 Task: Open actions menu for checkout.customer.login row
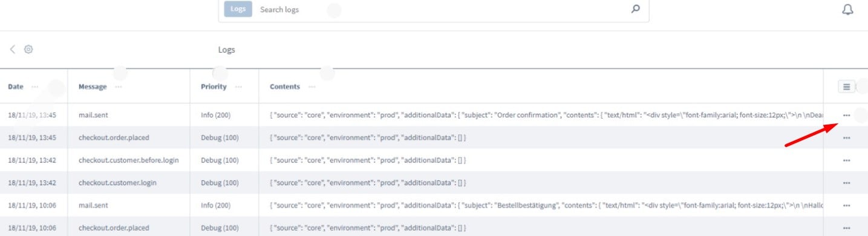(x=846, y=183)
